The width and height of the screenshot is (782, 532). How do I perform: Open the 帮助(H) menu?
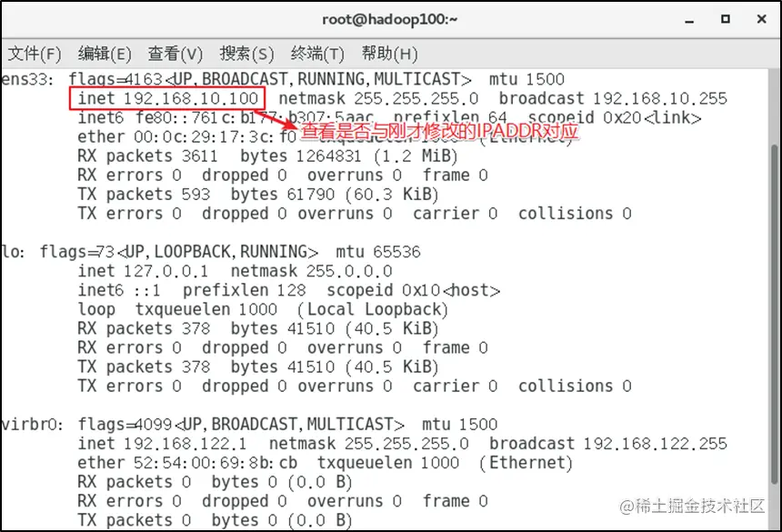[389, 54]
